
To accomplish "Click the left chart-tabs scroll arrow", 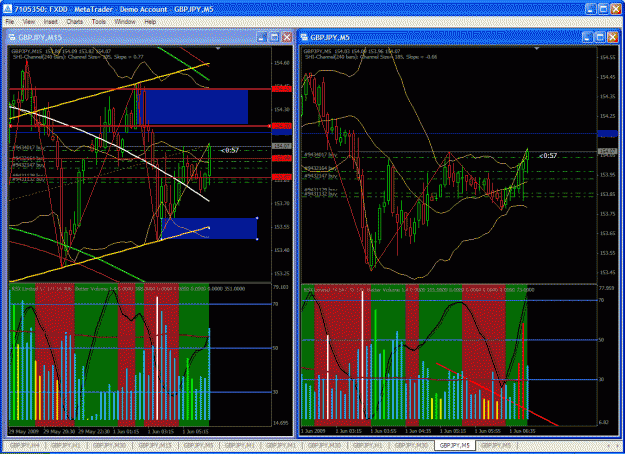I will pyautogui.click(x=608, y=445).
